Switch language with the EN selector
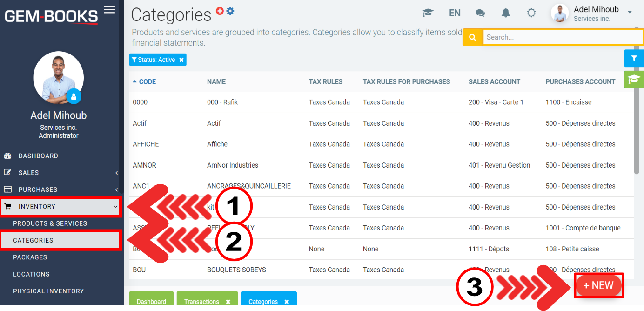Image resolution: width=644 pixels, height=311 pixels. tap(455, 13)
